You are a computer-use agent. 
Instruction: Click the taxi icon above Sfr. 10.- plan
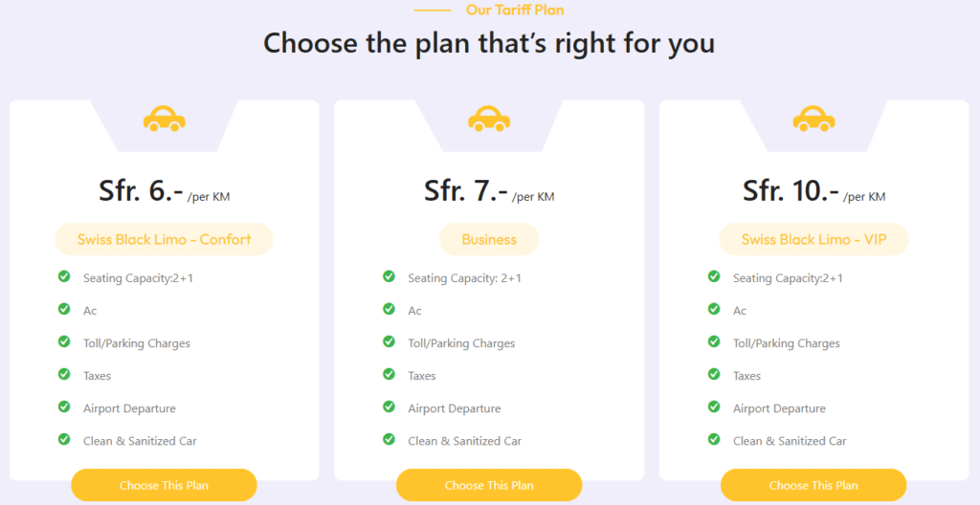click(x=814, y=119)
